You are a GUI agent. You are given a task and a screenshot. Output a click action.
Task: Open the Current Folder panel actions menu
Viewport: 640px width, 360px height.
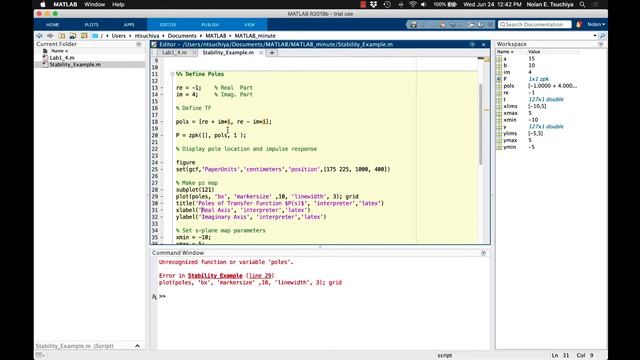point(139,44)
